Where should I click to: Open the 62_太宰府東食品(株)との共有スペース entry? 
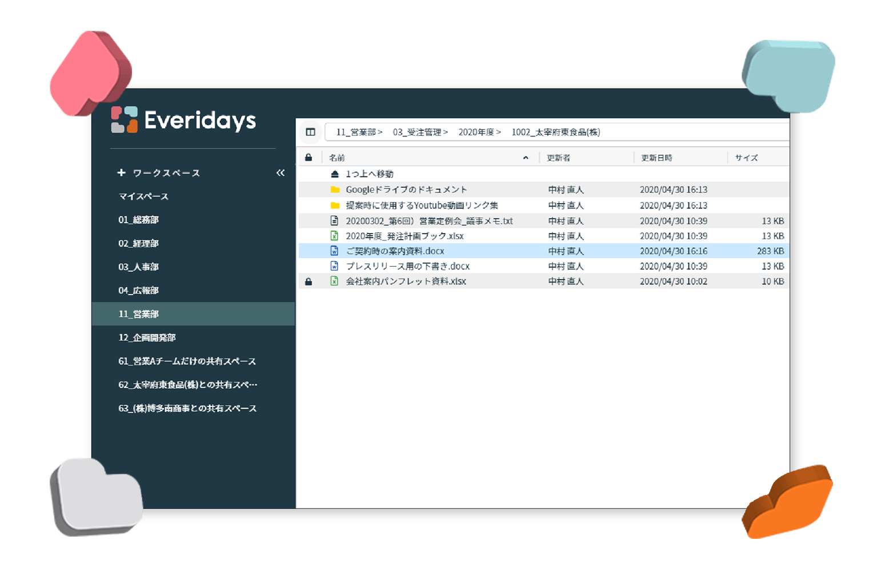click(x=188, y=385)
